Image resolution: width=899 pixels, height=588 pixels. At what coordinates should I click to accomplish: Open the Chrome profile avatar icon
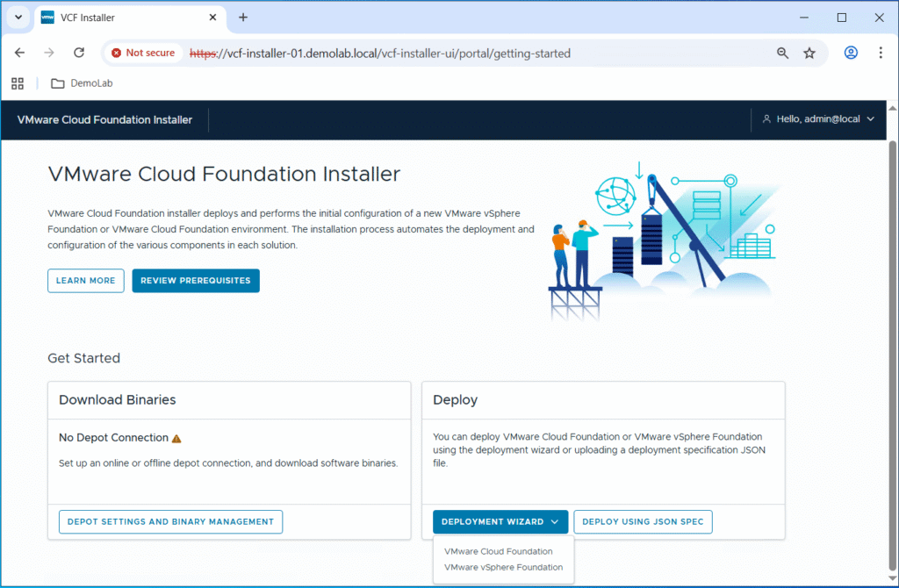(x=851, y=53)
